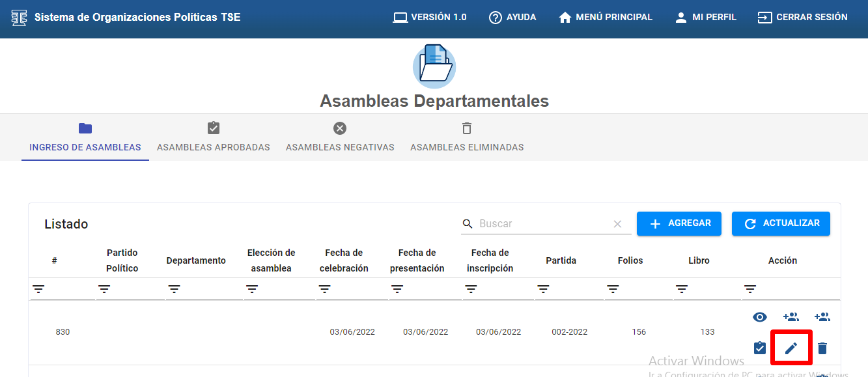Viewport: 868px width, 377px height.
Task: View assembly 830 details with eye icon
Action: [759, 317]
